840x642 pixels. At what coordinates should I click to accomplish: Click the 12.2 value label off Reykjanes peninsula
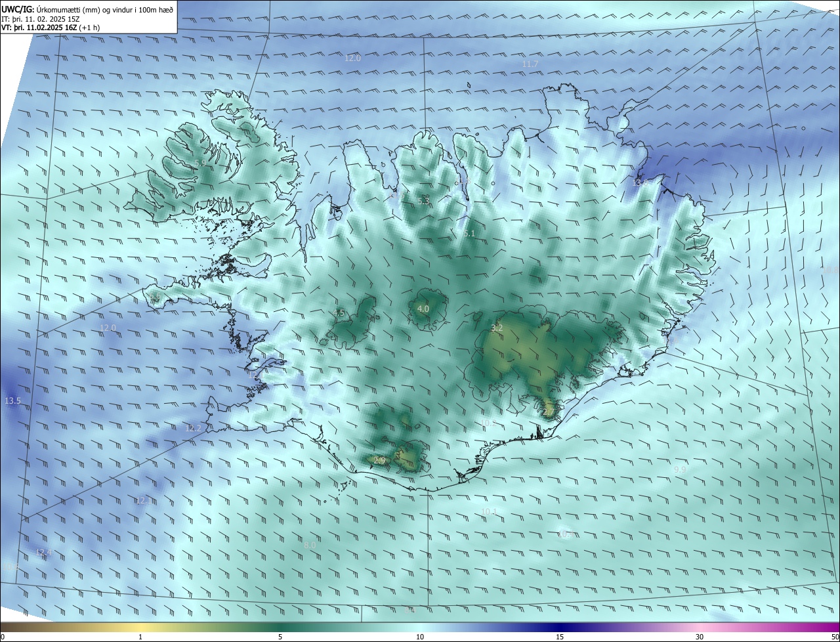pyautogui.click(x=194, y=429)
